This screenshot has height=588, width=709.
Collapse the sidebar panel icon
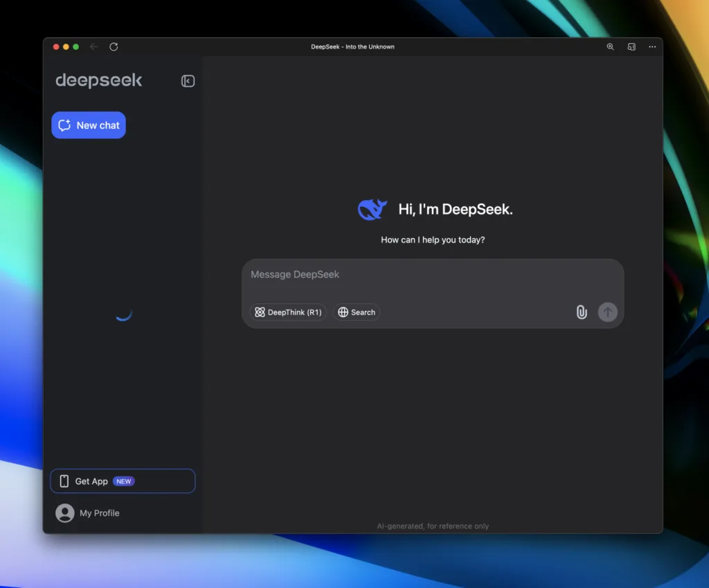(188, 81)
